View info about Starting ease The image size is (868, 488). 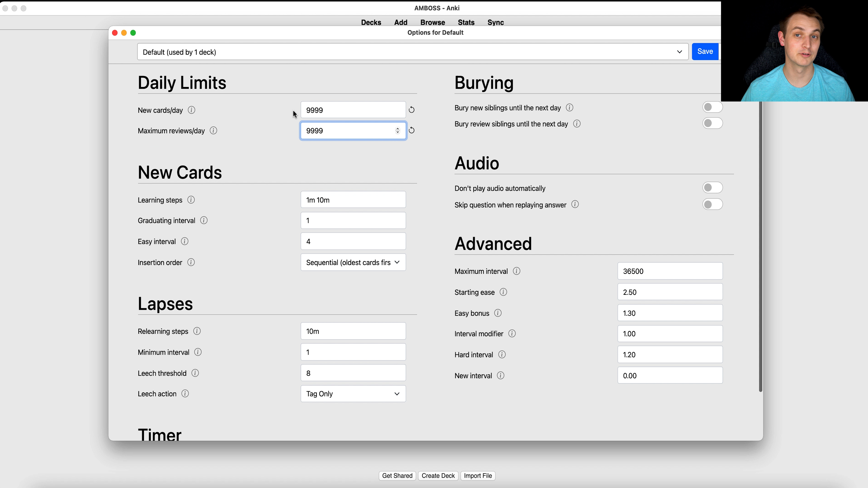point(503,292)
